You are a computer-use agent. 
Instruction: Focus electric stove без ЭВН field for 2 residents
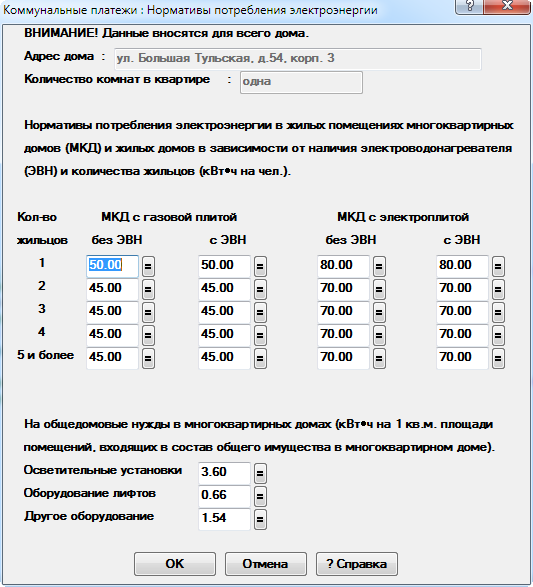click(x=343, y=289)
